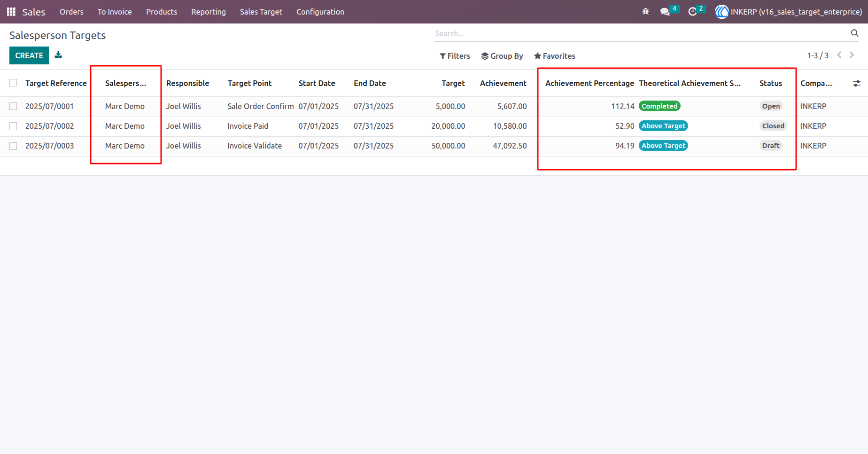Open the conversations chat bubble icon
Image resolution: width=868 pixels, height=454 pixels.
[665, 12]
